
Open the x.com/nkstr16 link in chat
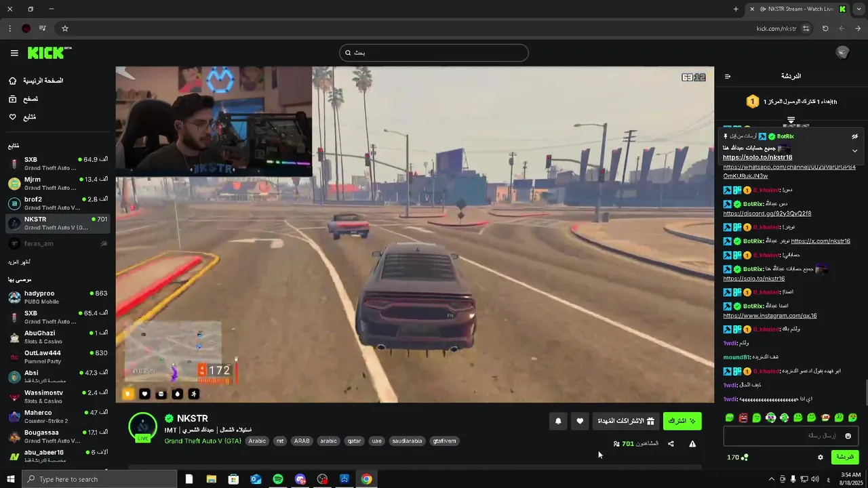[821, 241]
